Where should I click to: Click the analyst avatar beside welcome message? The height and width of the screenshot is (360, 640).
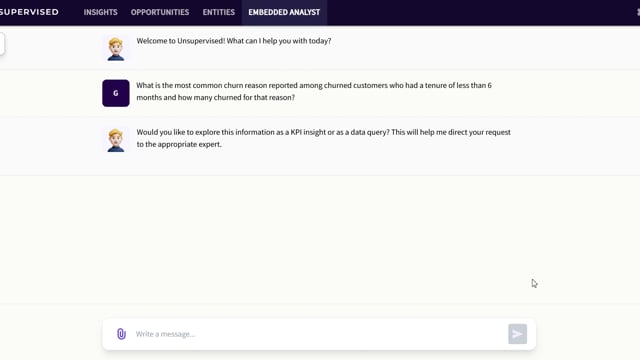coord(116,49)
